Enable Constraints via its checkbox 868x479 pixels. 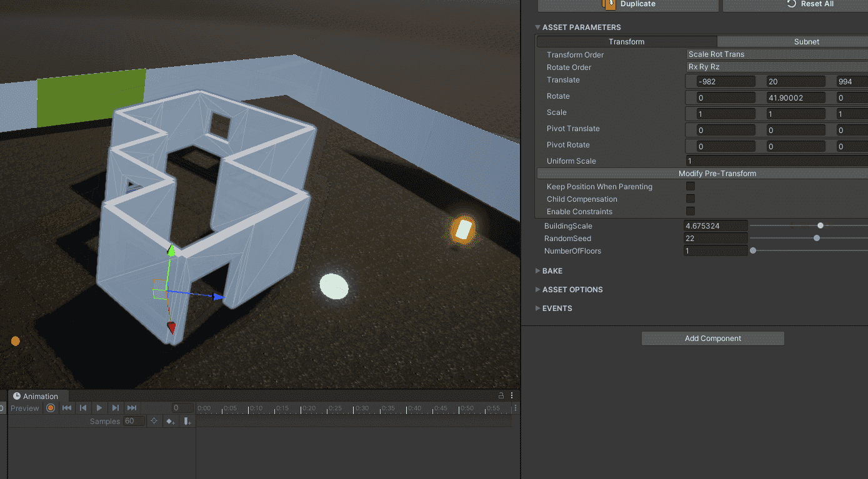coord(690,211)
